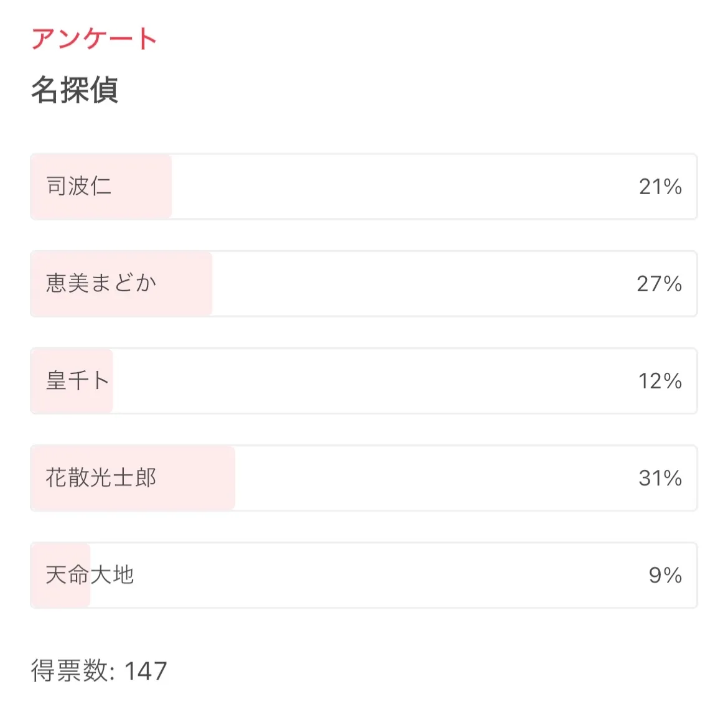Screen dimensions: 728x707
Task: Select the 皇千ト option name
Action: pos(78,380)
